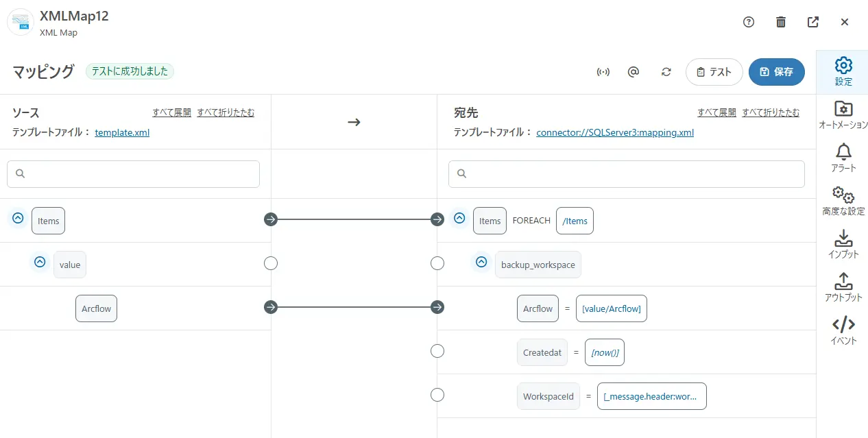The width and height of the screenshot is (868, 438).
Task: Open the インプット sidebar tab
Action: point(843,245)
